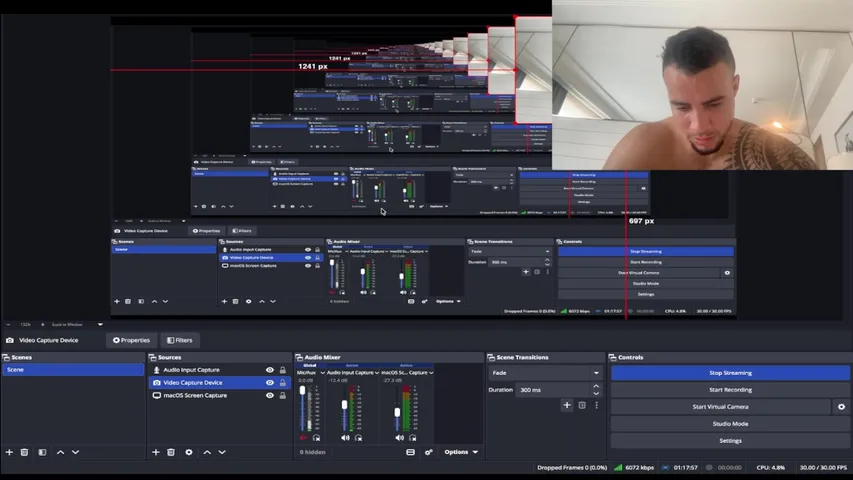Click macOS Screen Capture headphones monitoring icon
853x480 pixels.
tap(412, 438)
